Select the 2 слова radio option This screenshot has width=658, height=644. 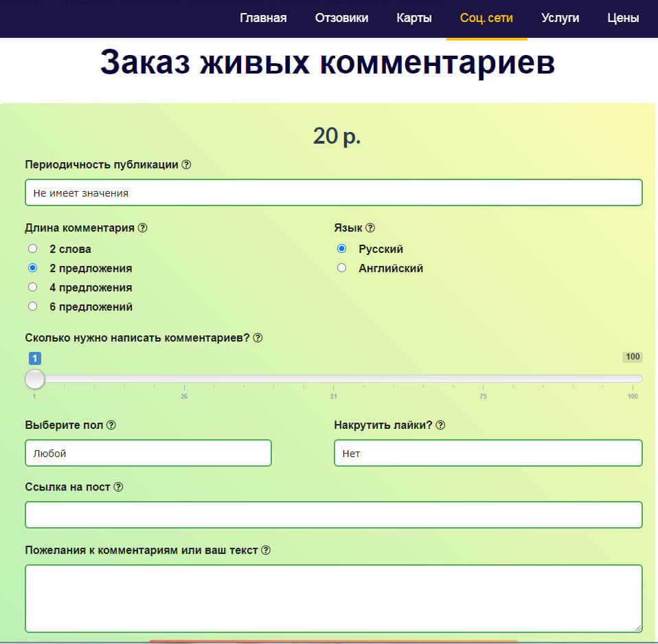tap(32, 249)
